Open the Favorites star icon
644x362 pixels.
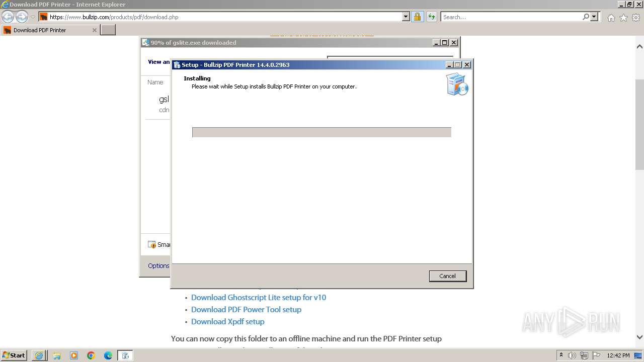pyautogui.click(x=623, y=18)
